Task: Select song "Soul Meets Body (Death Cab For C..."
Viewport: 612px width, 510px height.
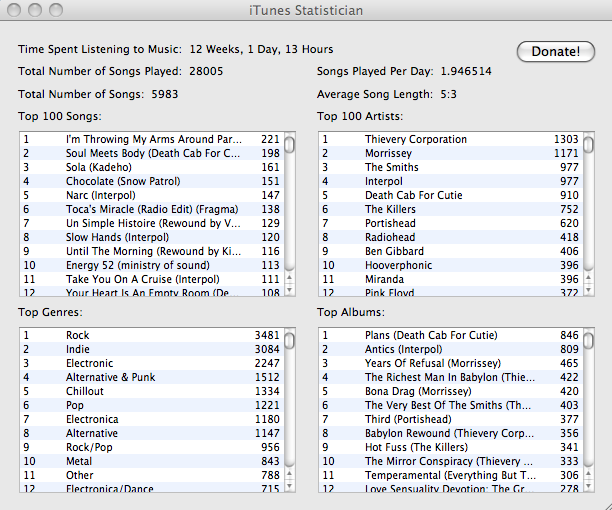Action: click(x=152, y=153)
